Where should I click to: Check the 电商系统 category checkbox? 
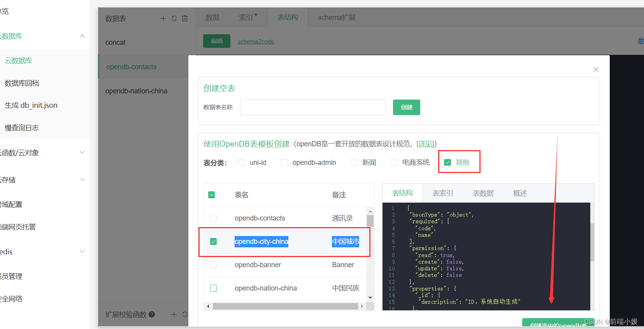[x=394, y=162]
